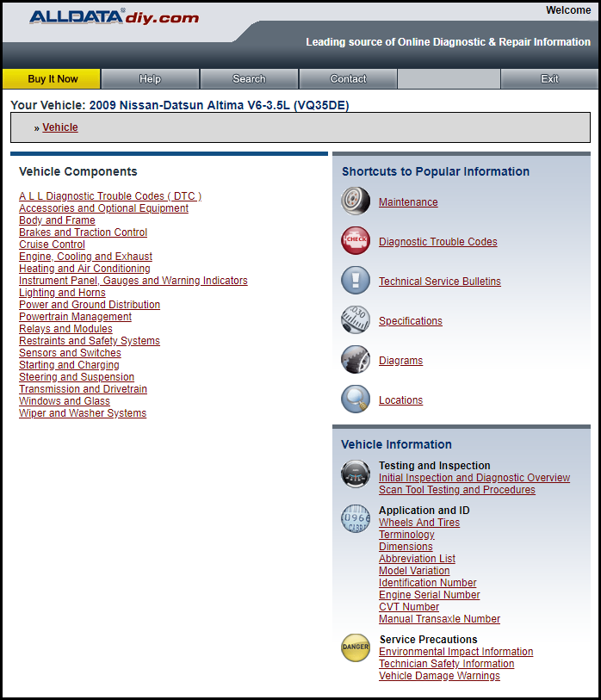Open the Help menu tab
The height and width of the screenshot is (700, 601).
(x=150, y=79)
